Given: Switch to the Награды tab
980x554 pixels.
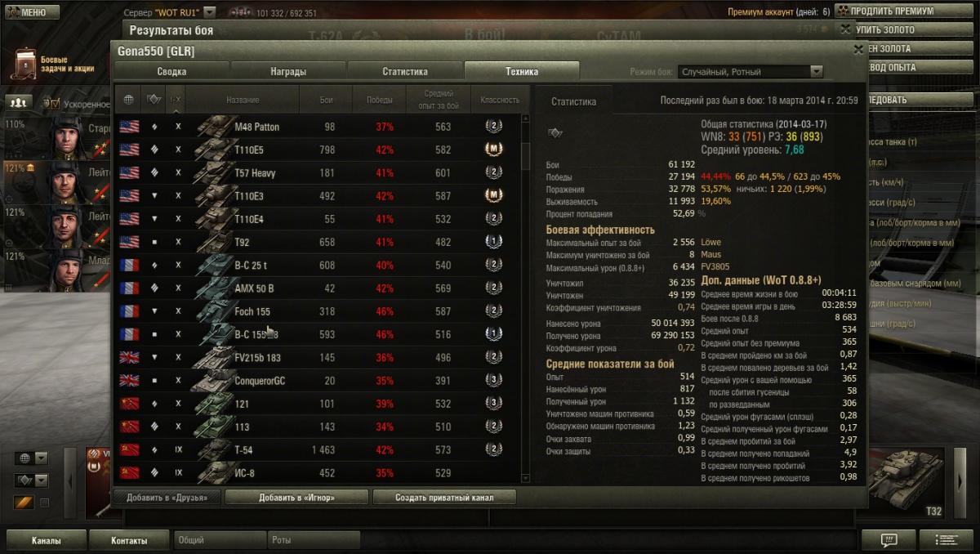Looking at the screenshot, I should click(x=288, y=71).
